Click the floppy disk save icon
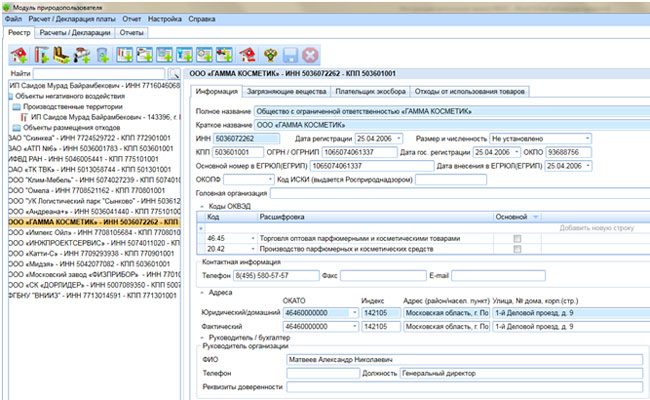The height and width of the screenshot is (400, 650). tap(290, 55)
